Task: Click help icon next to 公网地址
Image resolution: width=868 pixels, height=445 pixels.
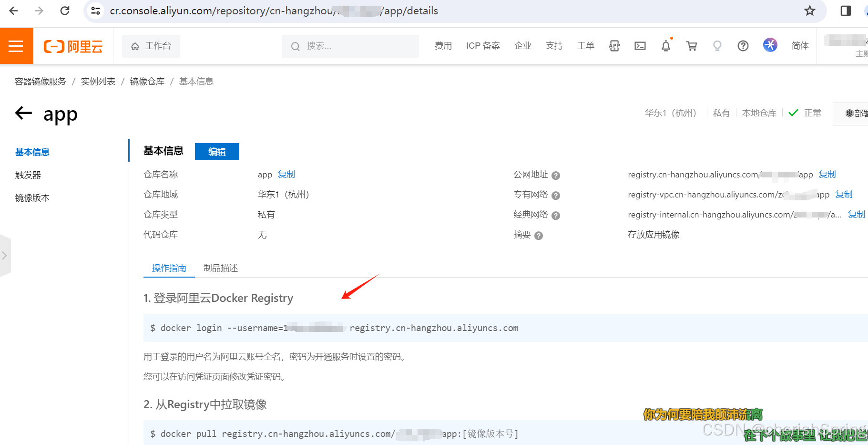Action: pyautogui.click(x=556, y=176)
